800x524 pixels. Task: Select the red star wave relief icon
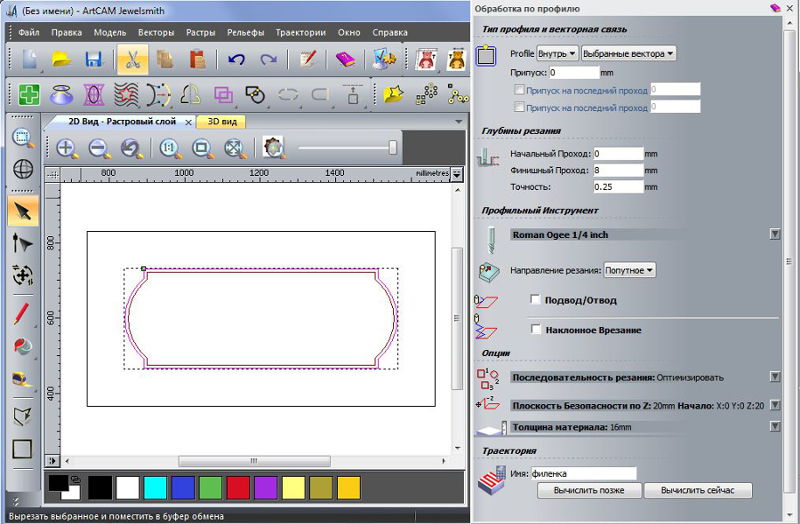click(126, 95)
